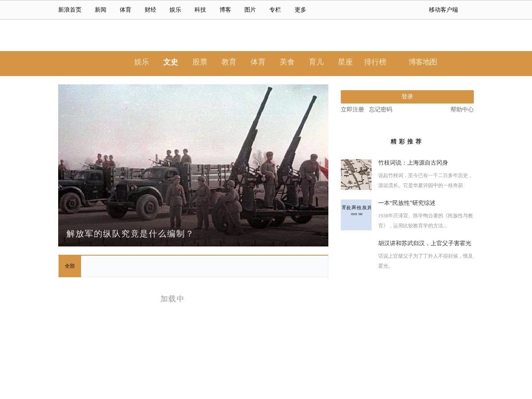
Task: Expand the 更多 menu
Action: (x=300, y=10)
